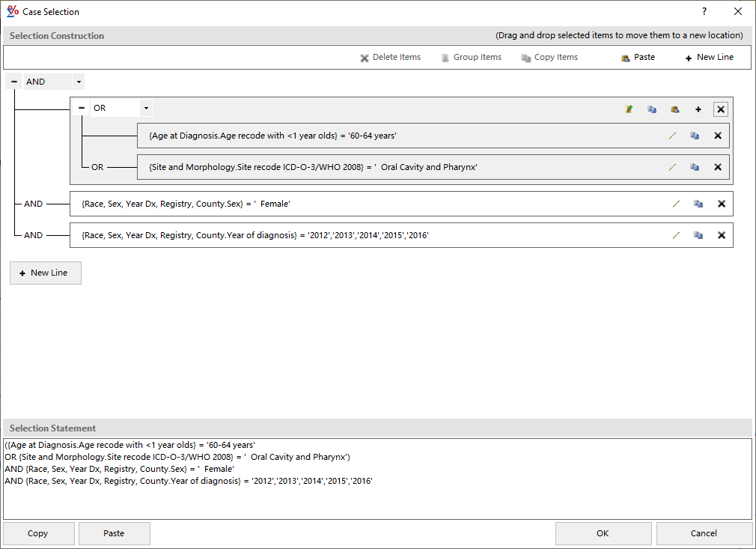Click Copy under the Selection Statement

38,533
